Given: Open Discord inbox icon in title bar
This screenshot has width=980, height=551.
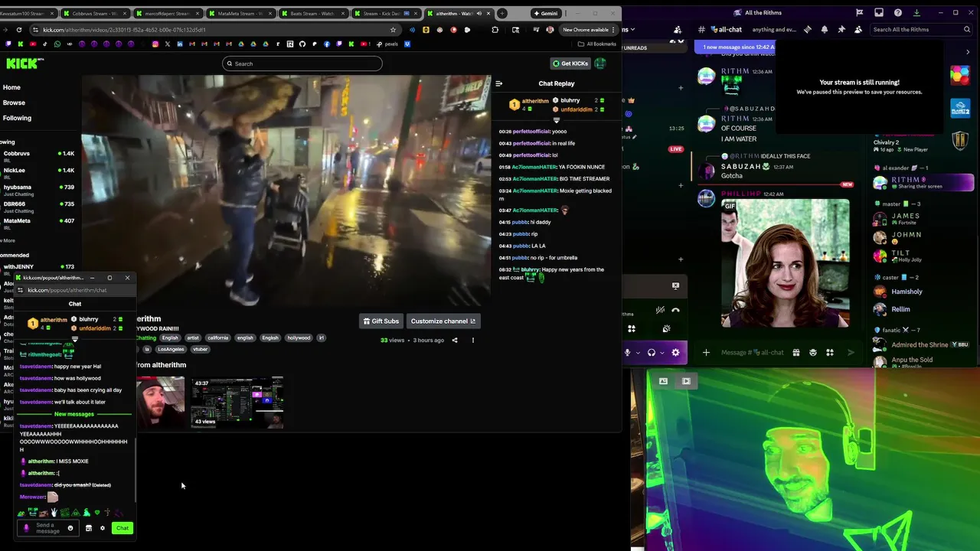Looking at the screenshot, I should pyautogui.click(x=879, y=12).
